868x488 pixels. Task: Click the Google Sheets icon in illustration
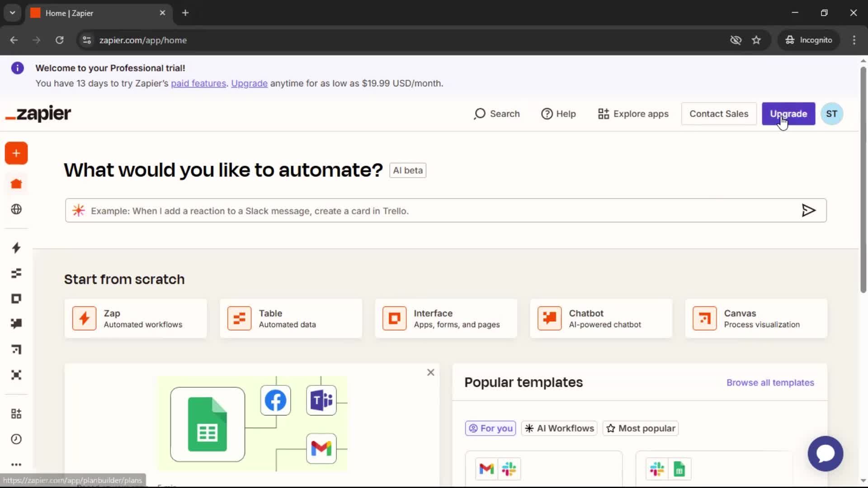click(208, 424)
